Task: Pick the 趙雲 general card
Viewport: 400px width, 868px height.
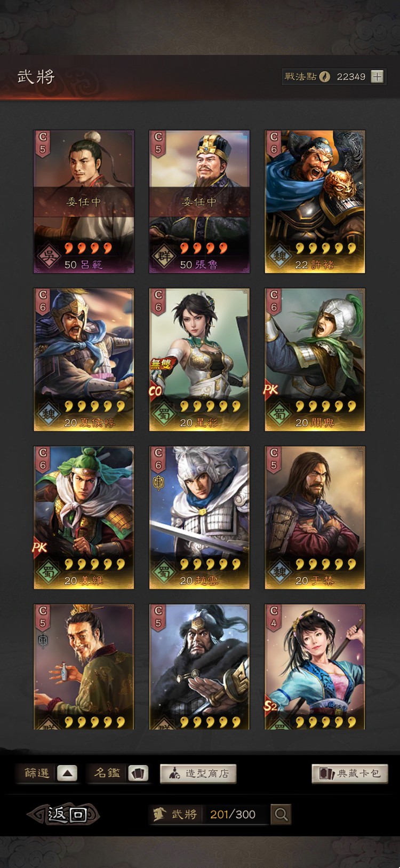Action: click(x=199, y=518)
